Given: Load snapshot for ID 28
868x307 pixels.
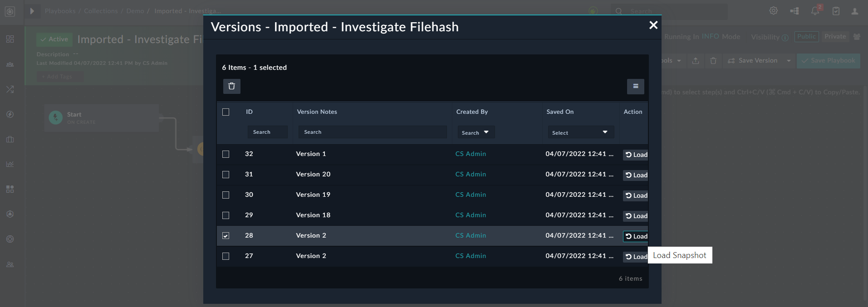Looking at the screenshot, I should click(636, 236).
